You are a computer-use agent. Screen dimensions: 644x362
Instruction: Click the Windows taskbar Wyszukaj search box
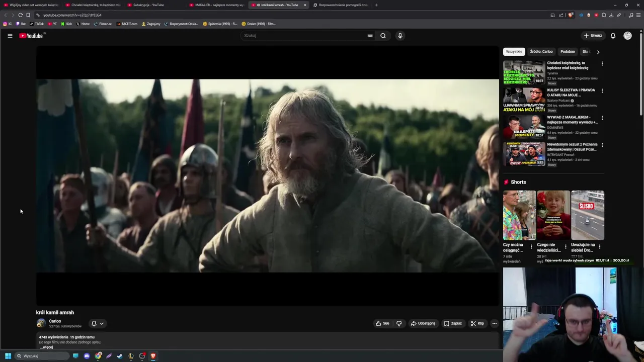tap(42, 356)
